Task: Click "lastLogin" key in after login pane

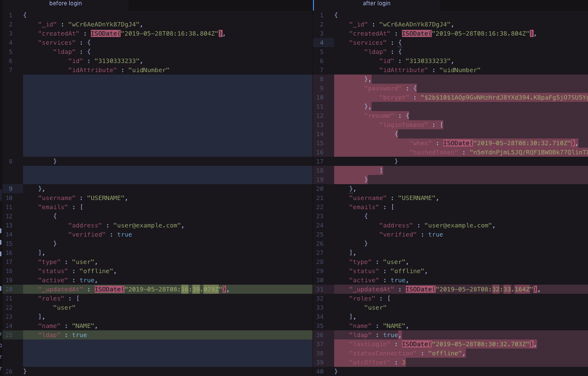Action: click(370, 344)
